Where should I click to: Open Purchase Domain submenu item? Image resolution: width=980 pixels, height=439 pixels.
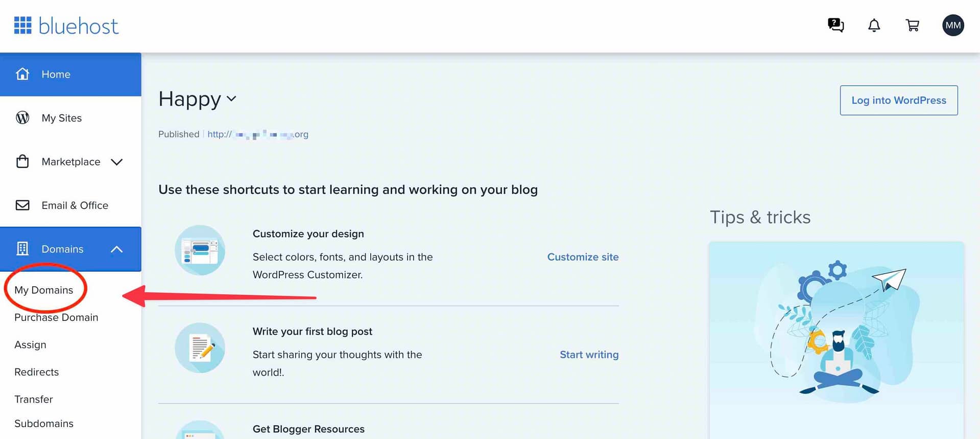tap(56, 317)
